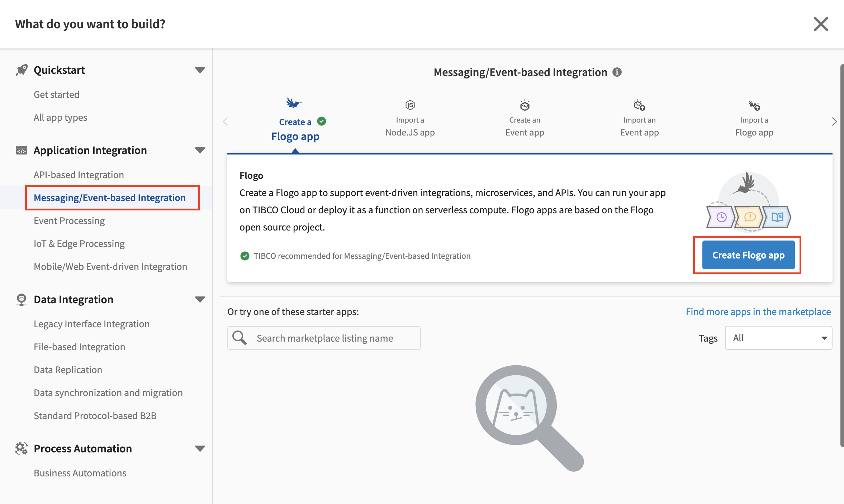Select Legacy Interface Integration
Image resolution: width=844 pixels, height=504 pixels.
pos(92,324)
